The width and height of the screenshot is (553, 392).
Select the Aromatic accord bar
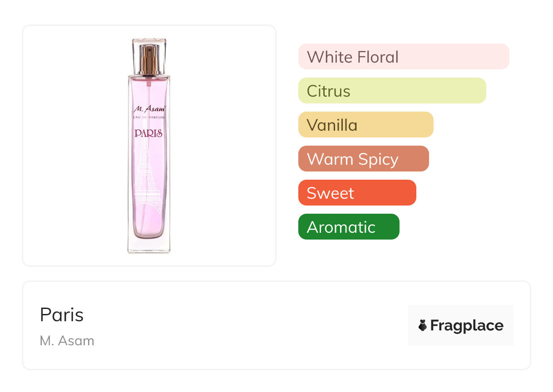click(x=349, y=227)
